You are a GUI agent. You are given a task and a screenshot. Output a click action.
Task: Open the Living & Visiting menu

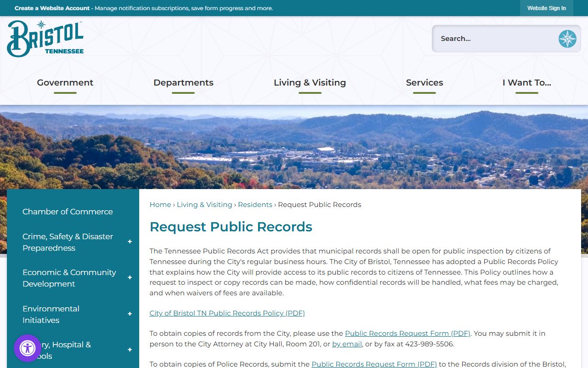[310, 83]
